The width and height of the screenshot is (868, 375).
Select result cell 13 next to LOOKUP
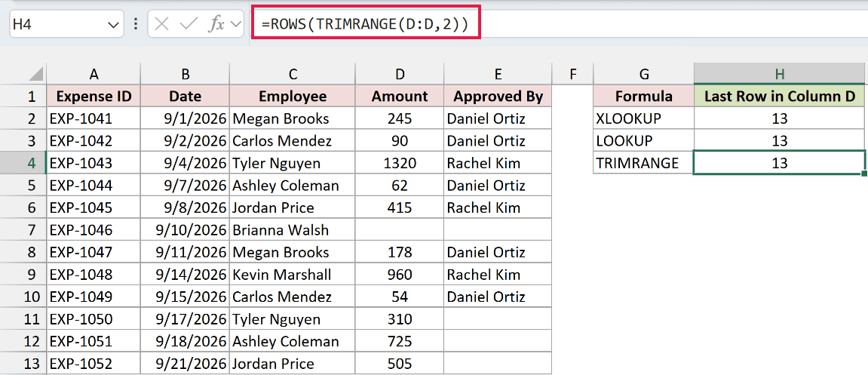[x=780, y=140]
